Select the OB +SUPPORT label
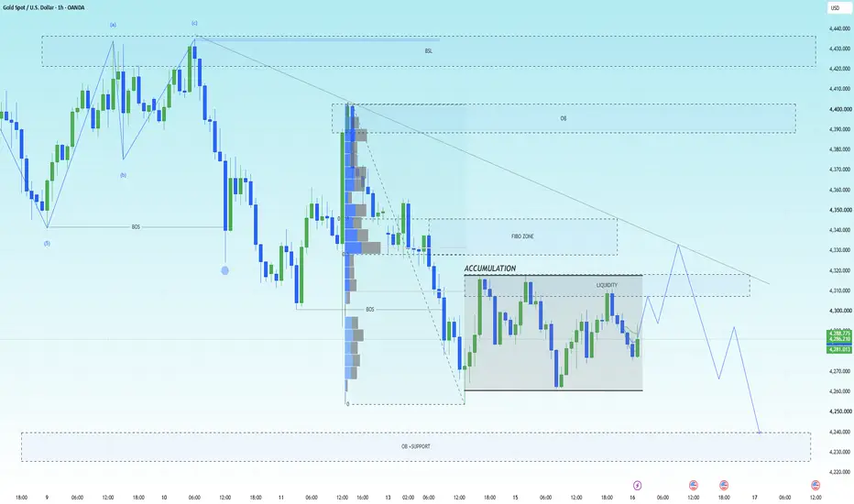 pos(416,446)
